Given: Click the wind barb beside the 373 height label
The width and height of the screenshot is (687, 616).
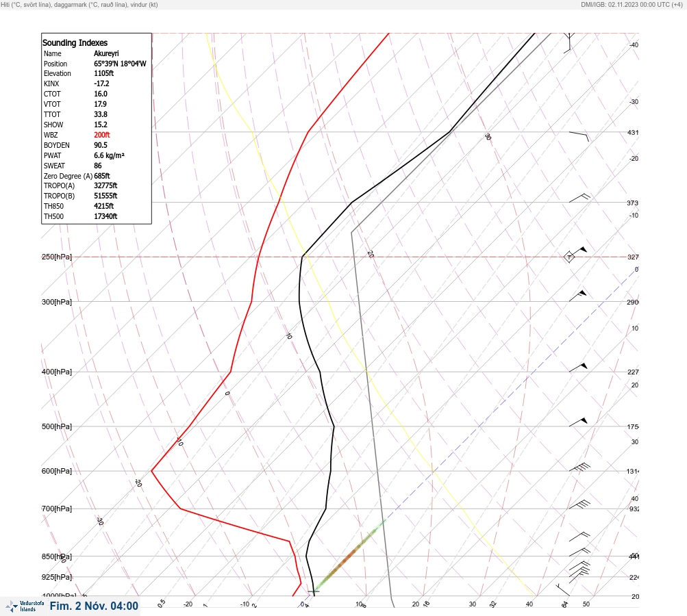Looking at the screenshot, I should click(579, 198).
